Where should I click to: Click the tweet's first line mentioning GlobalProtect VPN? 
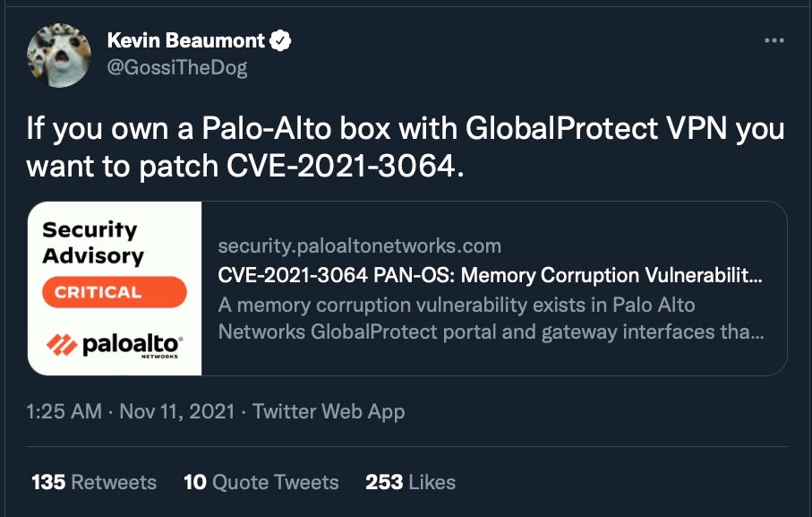405,129
